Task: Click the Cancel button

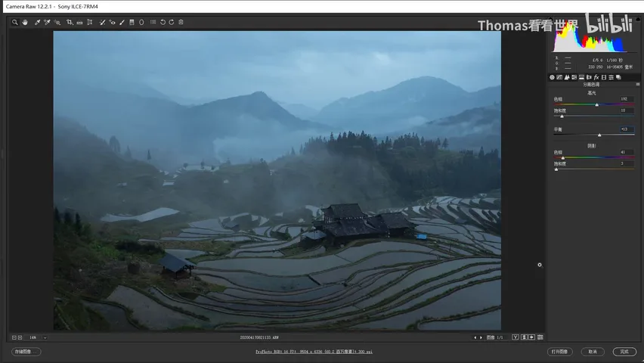Action: [x=593, y=352]
